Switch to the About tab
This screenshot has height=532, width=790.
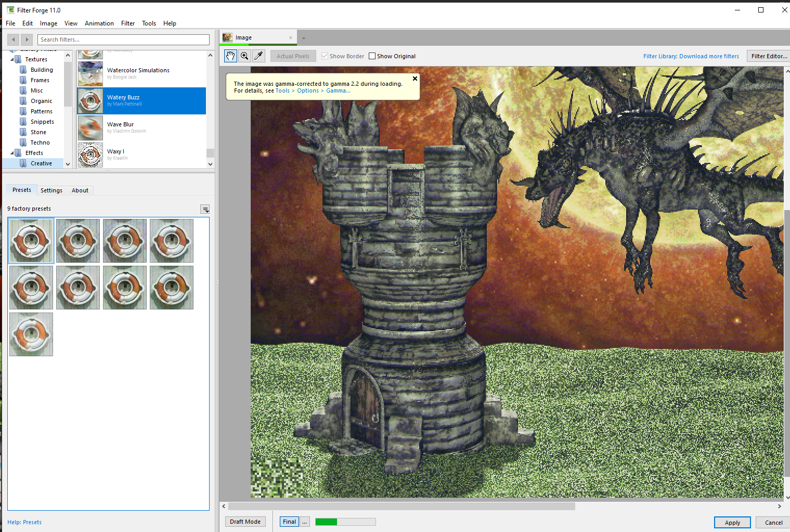click(80, 190)
